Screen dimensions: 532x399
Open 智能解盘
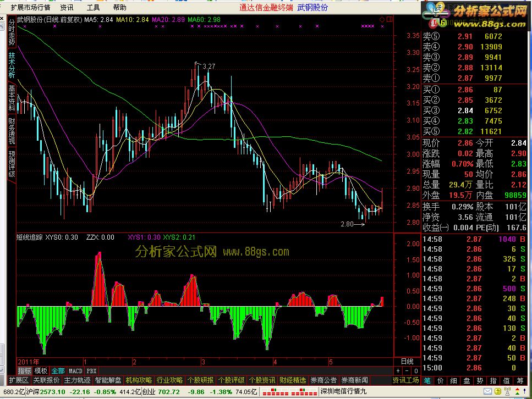tap(108, 380)
